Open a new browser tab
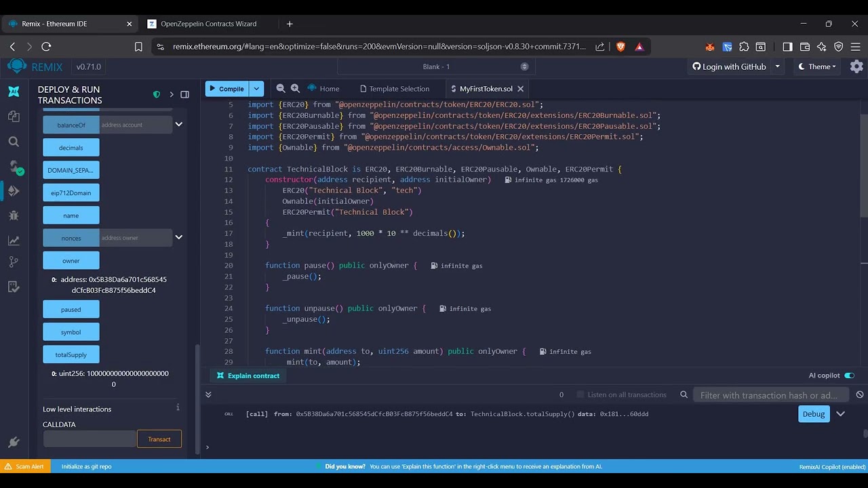The image size is (868, 488). 290,24
